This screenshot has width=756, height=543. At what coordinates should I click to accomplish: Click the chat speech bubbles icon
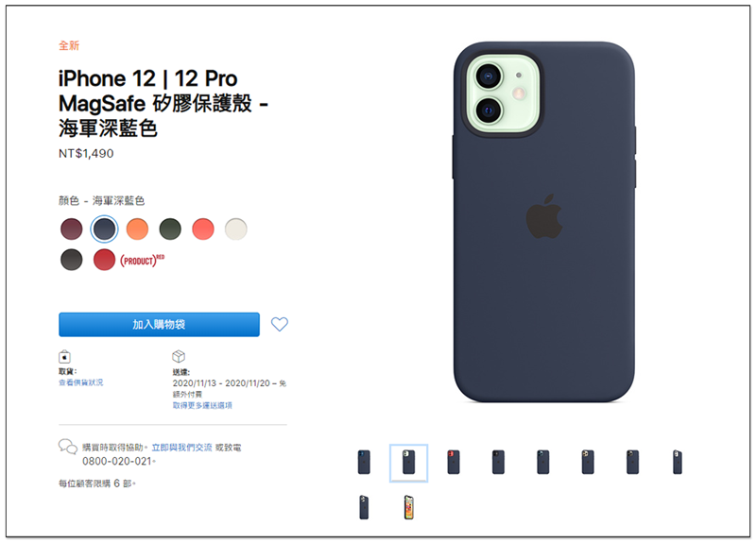point(67,447)
